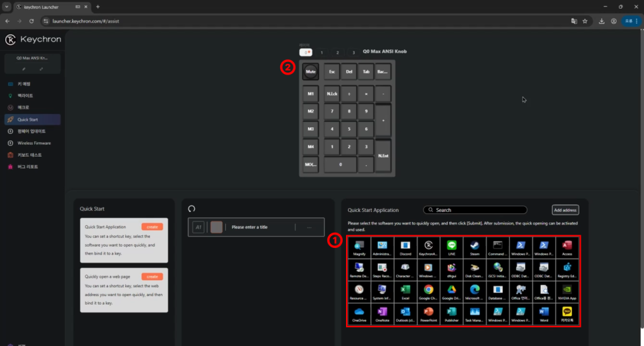Click the refresh icon above the title row
The image size is (644, 346).
191,209
